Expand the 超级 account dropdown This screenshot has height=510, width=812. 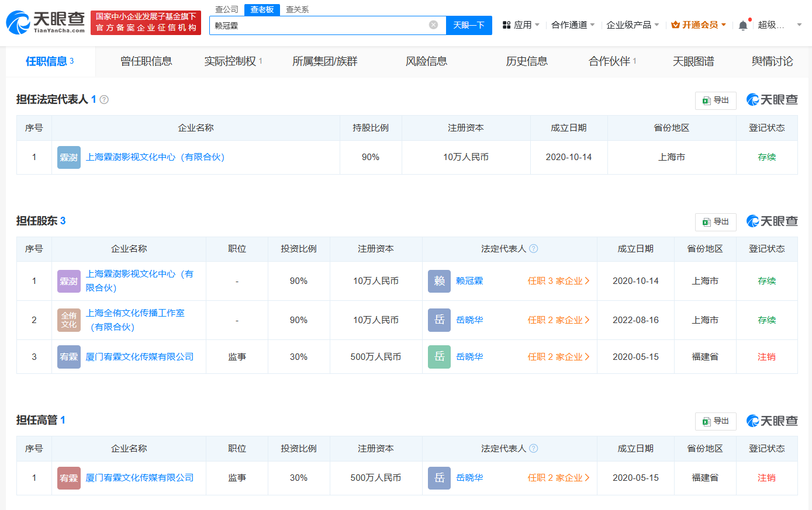pyautogui.click(x=779, y=24)
